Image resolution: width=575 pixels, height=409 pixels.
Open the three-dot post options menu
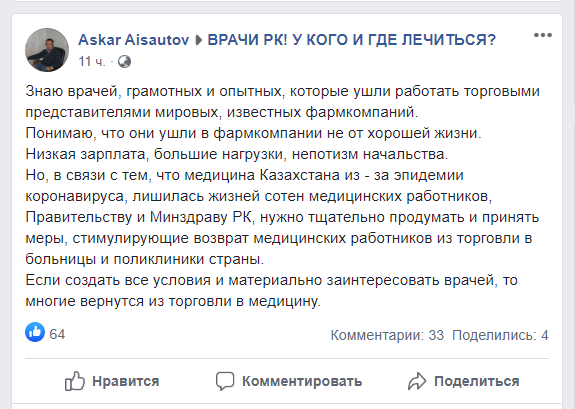point(543,35)
